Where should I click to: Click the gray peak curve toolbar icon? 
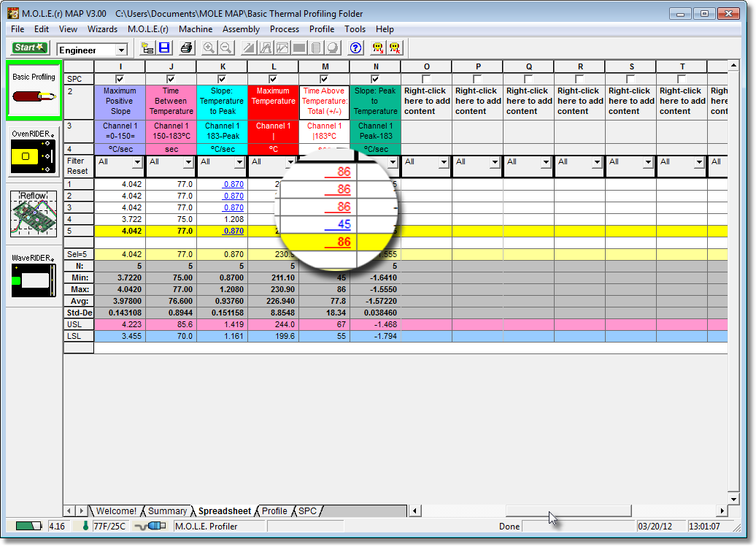point(266,47)
